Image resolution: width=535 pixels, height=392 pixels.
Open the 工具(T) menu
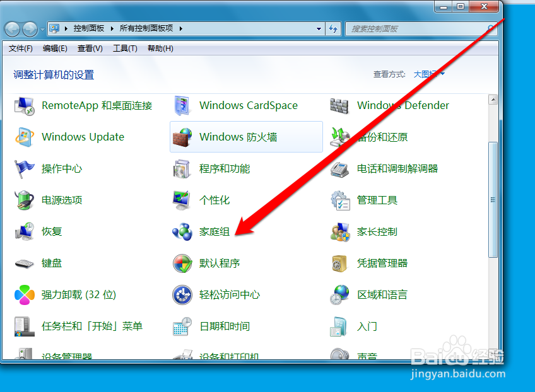(x=125, y=49)
